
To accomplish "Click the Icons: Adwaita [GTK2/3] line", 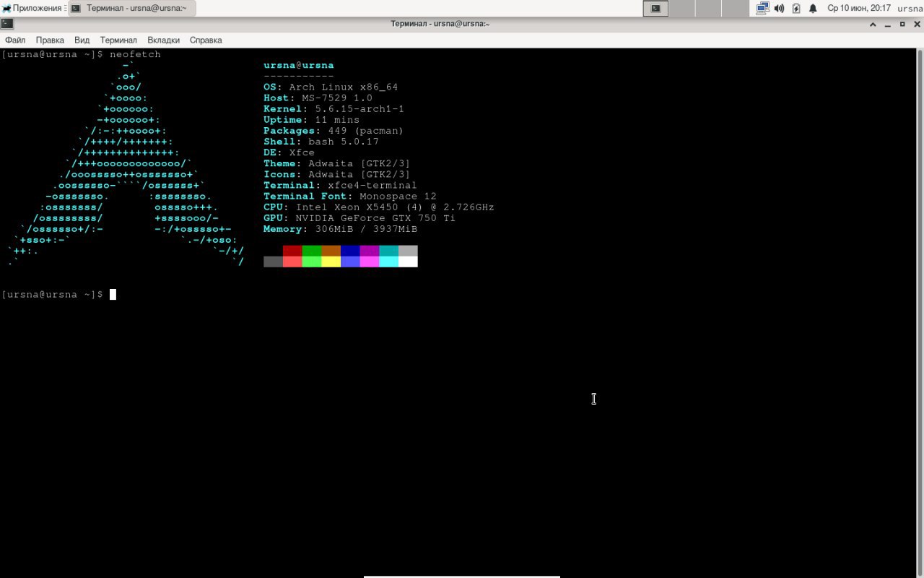I will [337, 174].
